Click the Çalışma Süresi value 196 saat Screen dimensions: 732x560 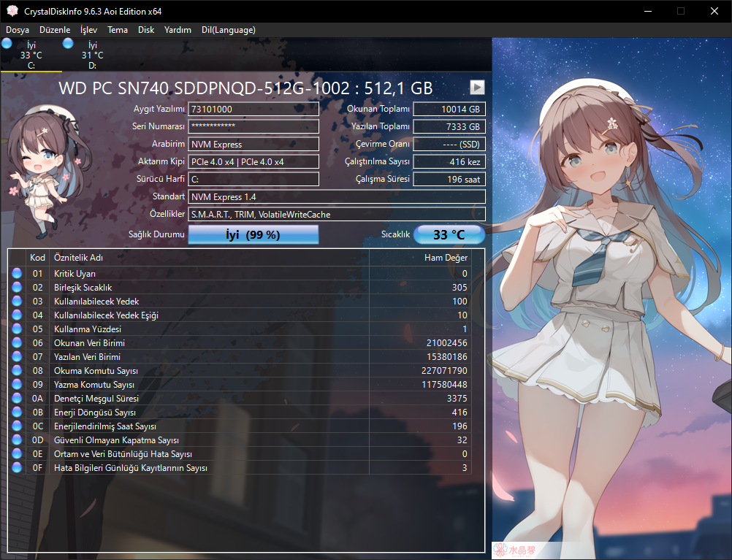pyautogui.click(x=449, y=179)
